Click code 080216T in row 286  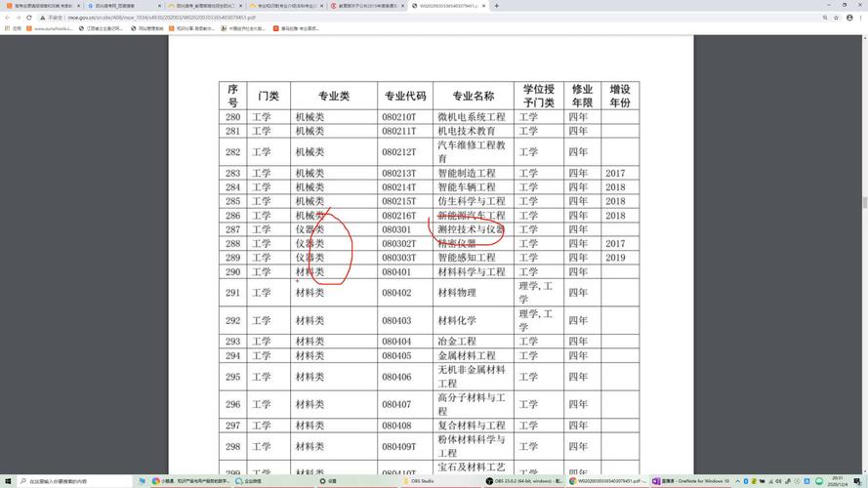pos(398,216)
